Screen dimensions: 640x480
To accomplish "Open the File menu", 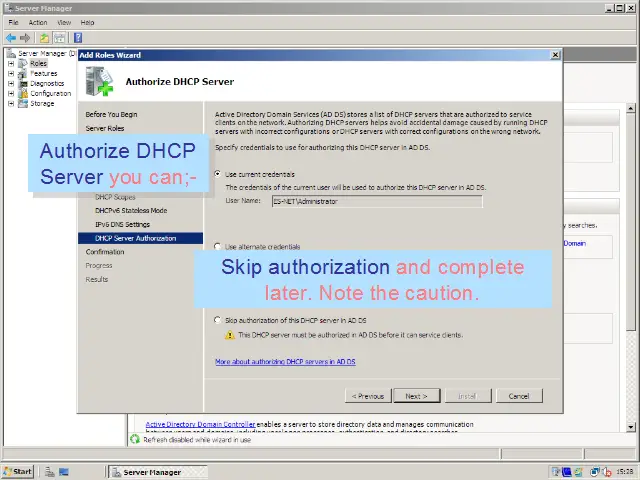I will pos(13,22).
